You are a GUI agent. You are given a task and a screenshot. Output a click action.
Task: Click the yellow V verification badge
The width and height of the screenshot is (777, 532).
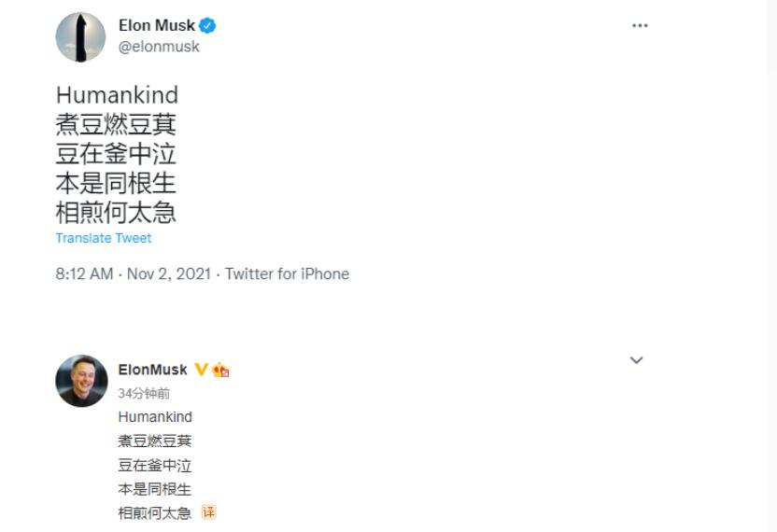pyautogui.click(x=201, y=370)
